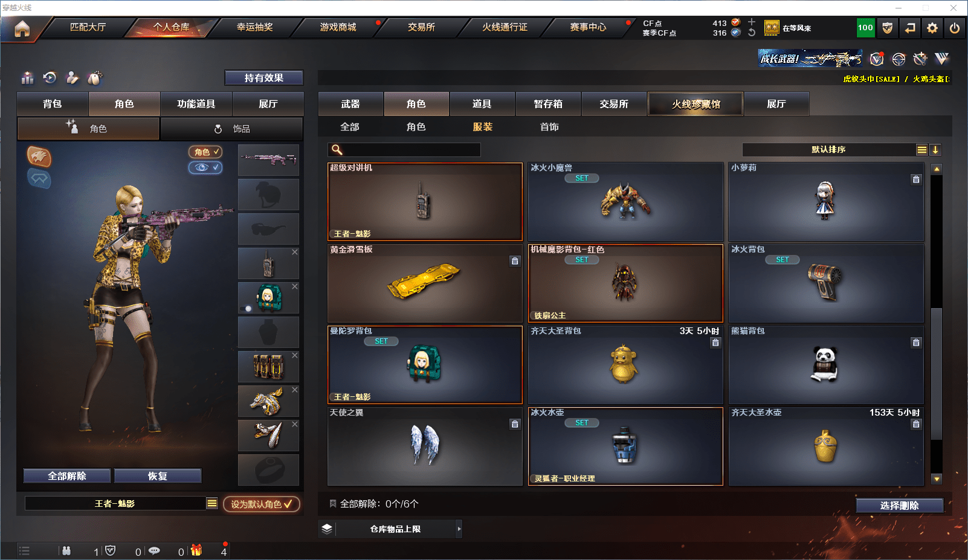
Task: Open the settings gear icon
Action: (x=932, y=28)
